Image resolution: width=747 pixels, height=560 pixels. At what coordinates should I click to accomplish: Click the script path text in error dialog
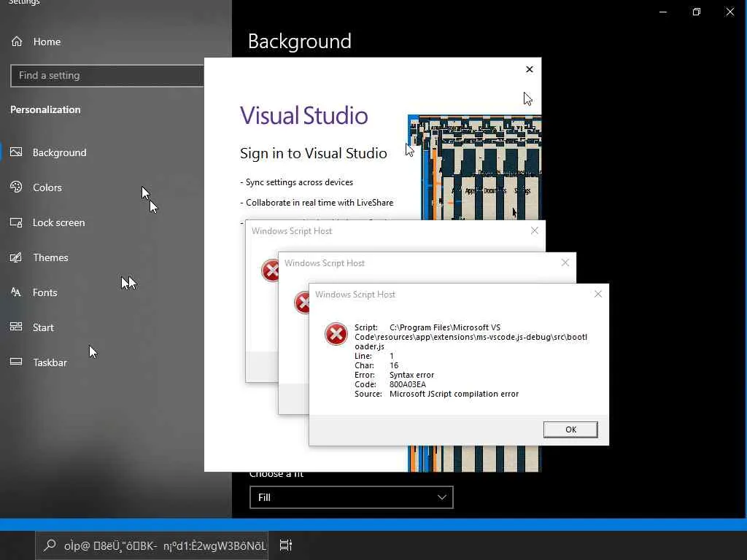(x=471, y=337)
